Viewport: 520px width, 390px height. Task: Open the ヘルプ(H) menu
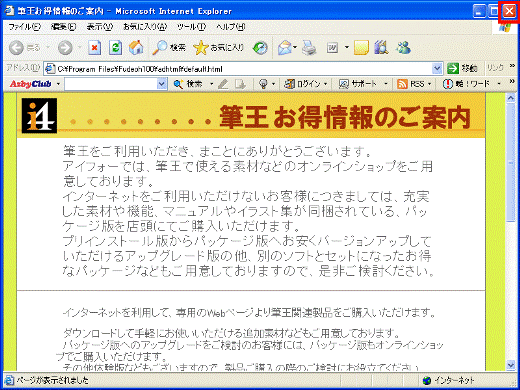pos(231,27)
